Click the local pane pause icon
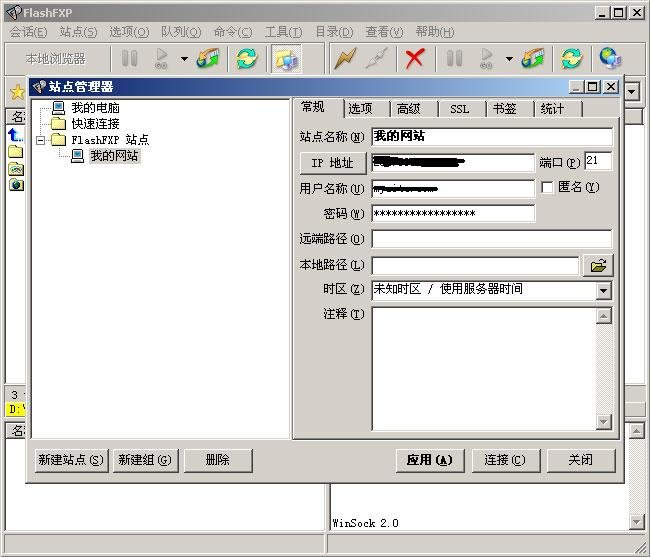Viewport: 650px width, 557px height. pyautogui.click(x=129, y=59)
